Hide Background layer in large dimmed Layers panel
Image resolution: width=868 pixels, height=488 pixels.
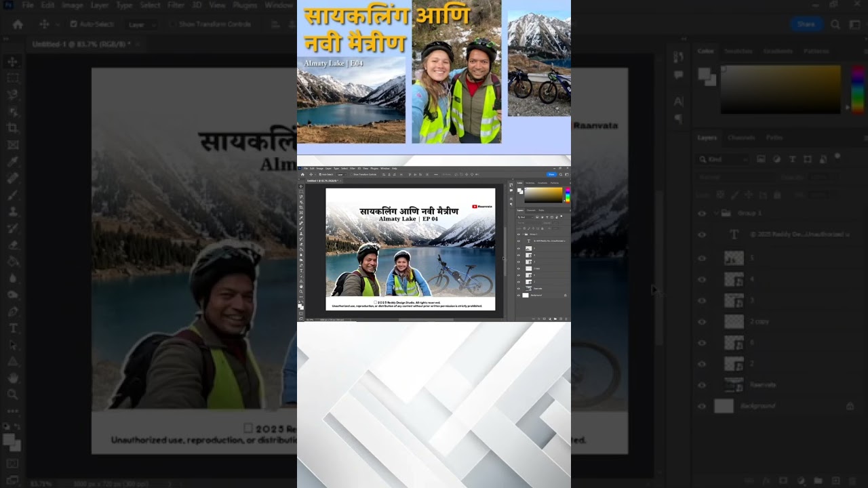point(702,406)
